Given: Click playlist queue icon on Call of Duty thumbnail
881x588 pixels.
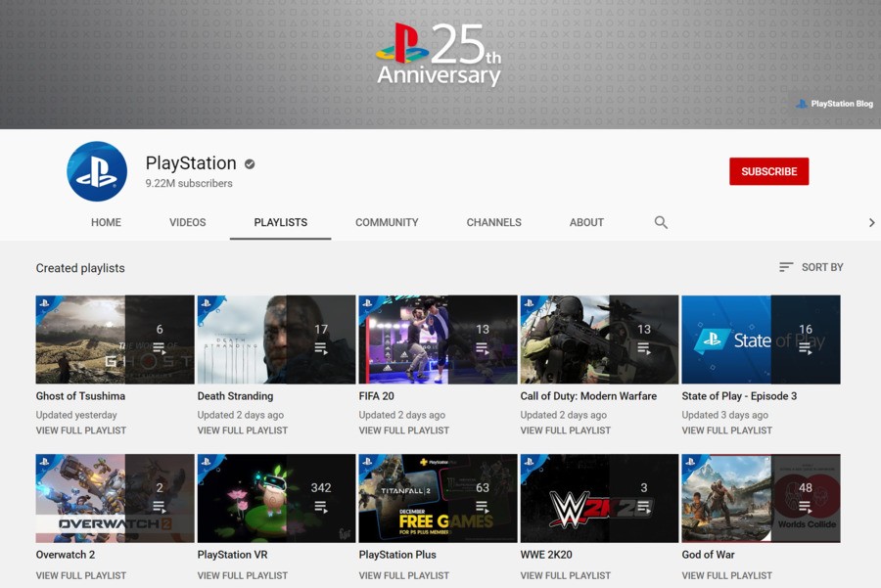Looking at the screenshot, I should pyautogui.click(x=644, y=348).
